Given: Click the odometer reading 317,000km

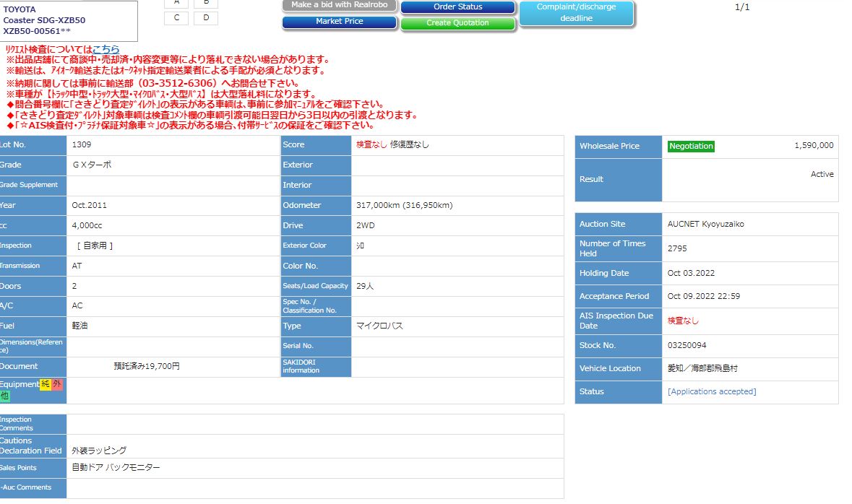Looking at the screenshot, I should pos(404,205).
